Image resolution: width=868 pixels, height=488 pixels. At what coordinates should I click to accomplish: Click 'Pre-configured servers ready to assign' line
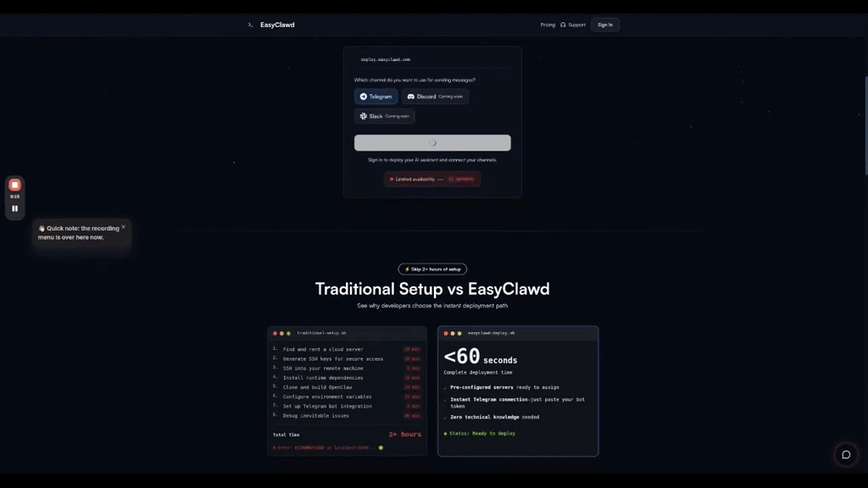pos(504,387)
